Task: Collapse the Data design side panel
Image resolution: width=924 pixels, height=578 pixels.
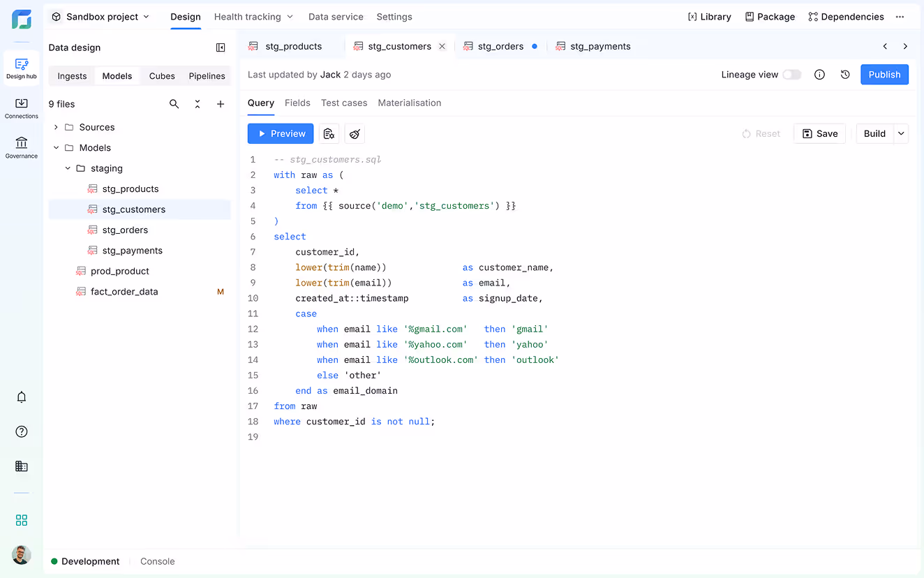Action: point(221,47)
